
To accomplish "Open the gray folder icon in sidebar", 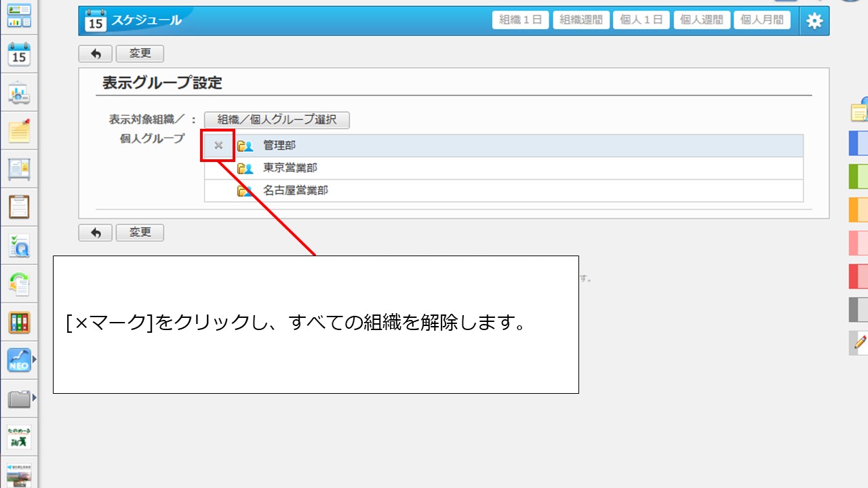I will [x=19, y=399].
